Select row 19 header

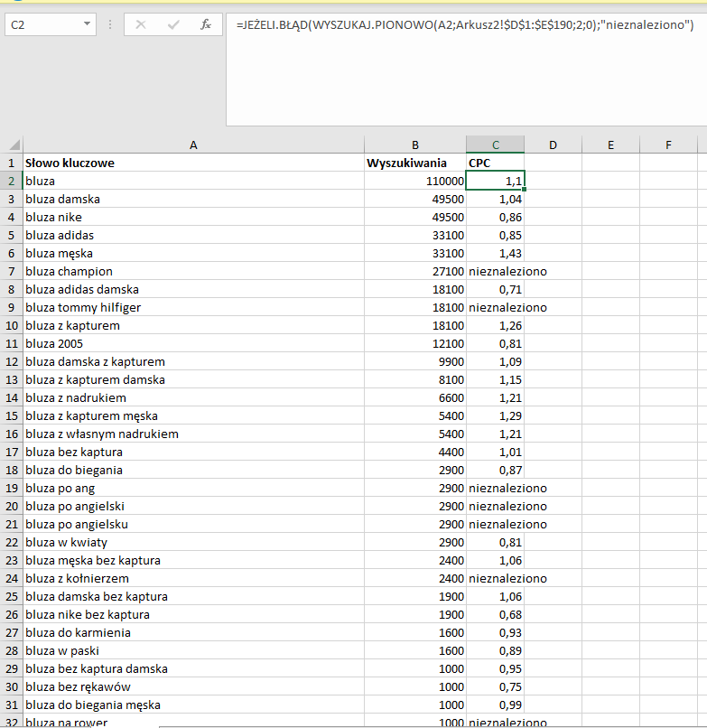[11, 488]
